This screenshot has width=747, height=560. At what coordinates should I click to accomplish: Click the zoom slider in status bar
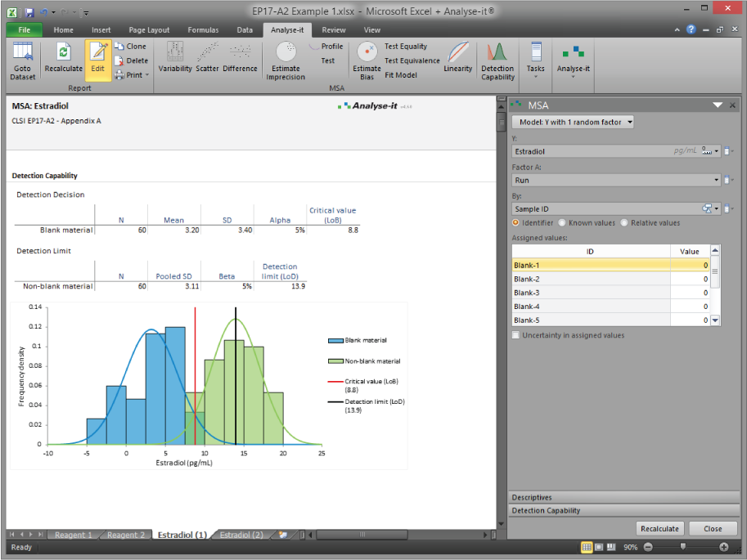point(684,546)
